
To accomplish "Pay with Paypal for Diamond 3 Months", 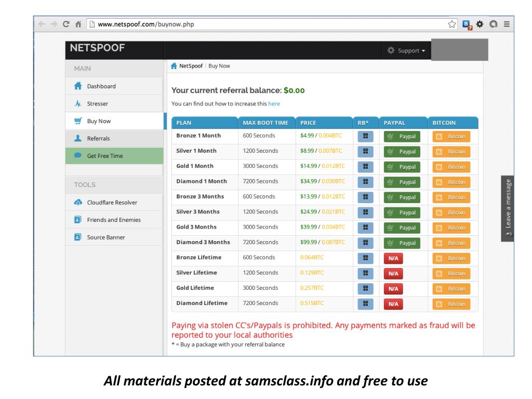I will point(402,243).
